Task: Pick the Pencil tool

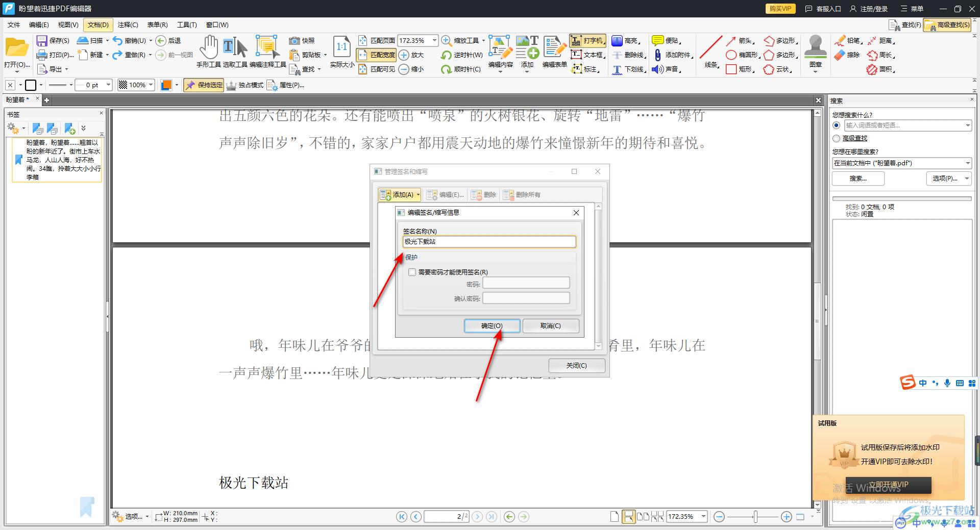Action: tap(848, 40)
